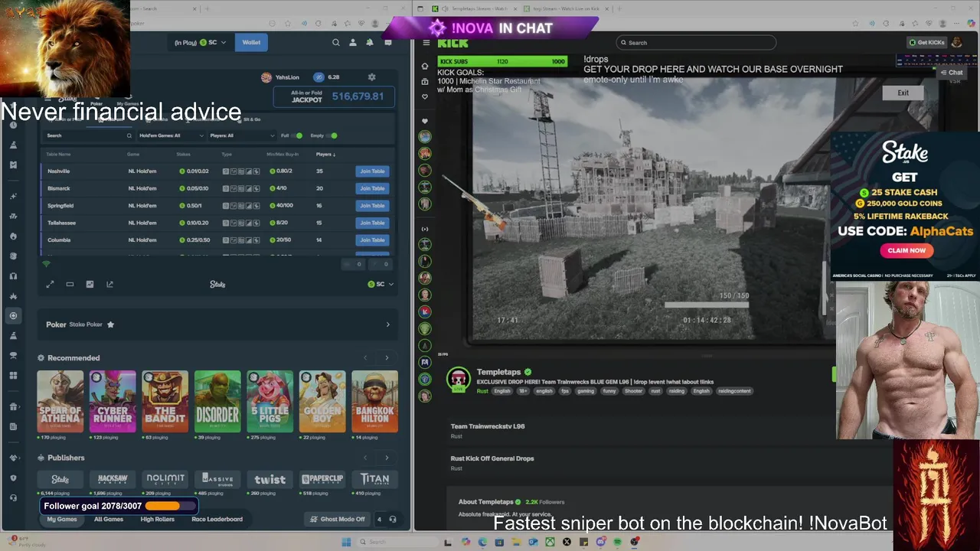Click the fullscreen expand icon in poker
The image size is (980, 551).
point(50,284)
